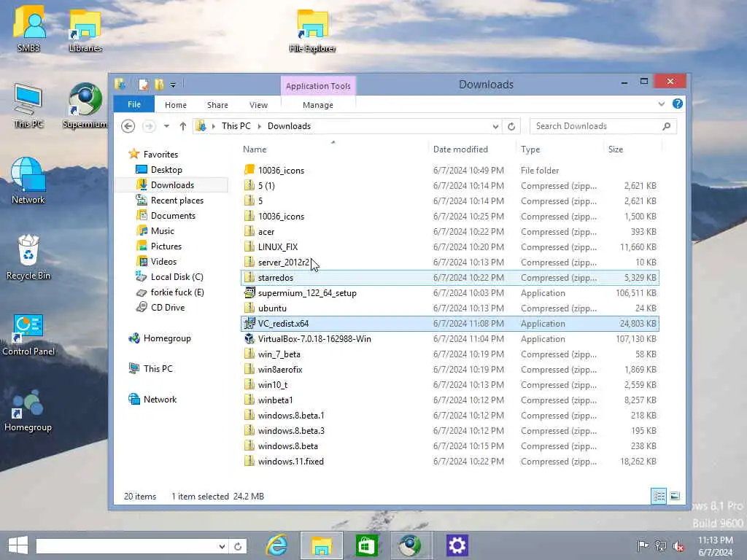Expand address bar history dropdown

tap(495, 126)
